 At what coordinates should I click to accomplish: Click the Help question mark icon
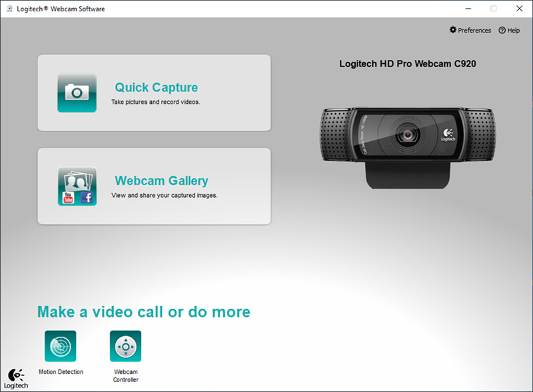[501, 30]
